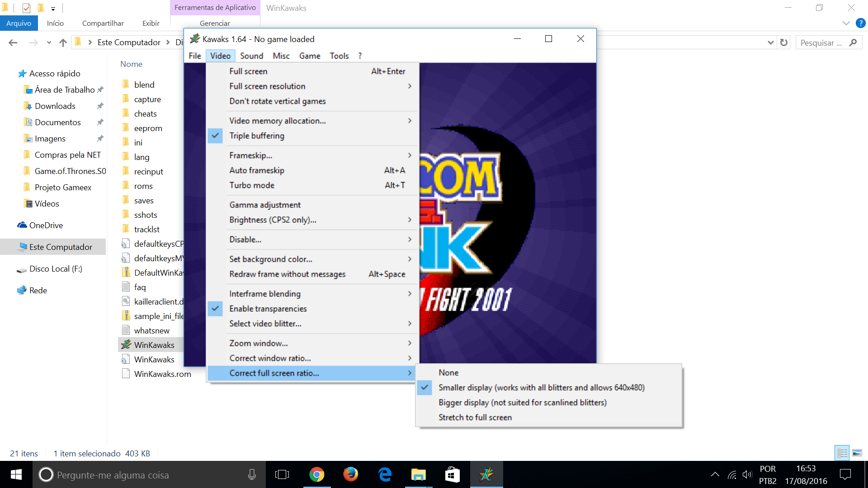
Task: Click Gamma adjustment menu entry
Action: 312,205
